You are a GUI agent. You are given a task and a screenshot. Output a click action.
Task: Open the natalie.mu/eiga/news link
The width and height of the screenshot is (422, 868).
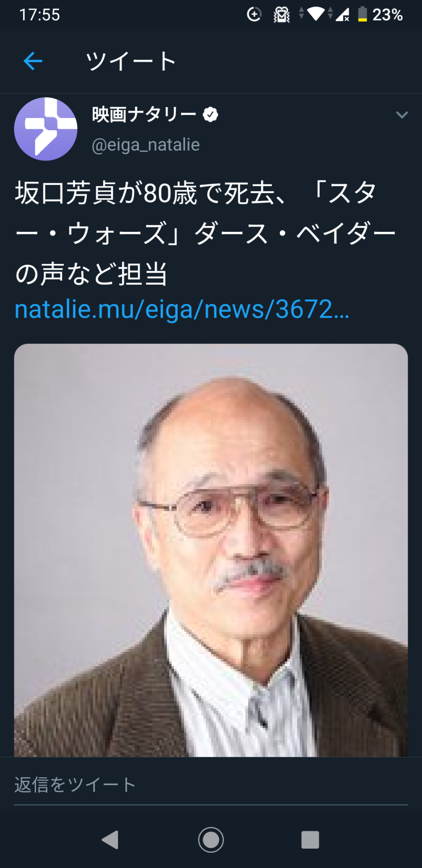click(x=182, y=309)
